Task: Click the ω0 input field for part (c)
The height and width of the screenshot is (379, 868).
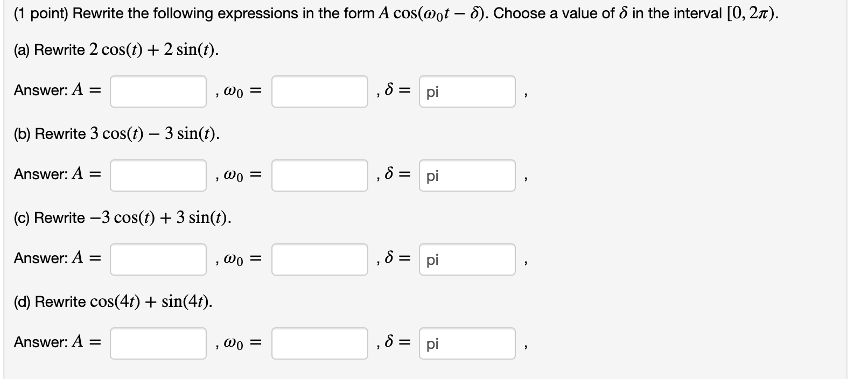Action: [319, 259]
